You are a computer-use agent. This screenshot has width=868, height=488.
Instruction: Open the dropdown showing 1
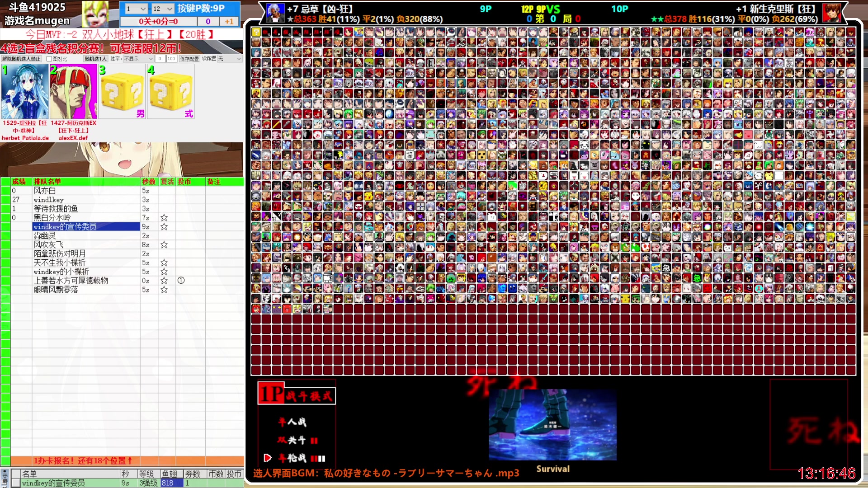click(x=137, y=9)
